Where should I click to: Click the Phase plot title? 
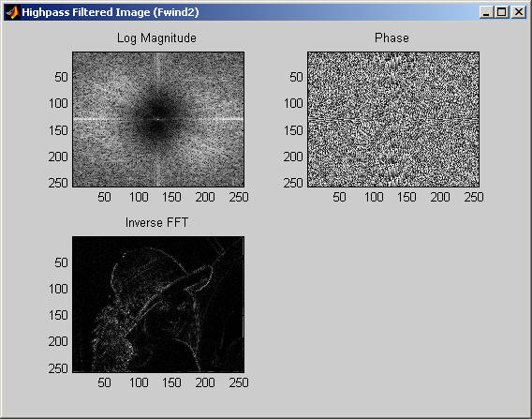click(392, 37)
